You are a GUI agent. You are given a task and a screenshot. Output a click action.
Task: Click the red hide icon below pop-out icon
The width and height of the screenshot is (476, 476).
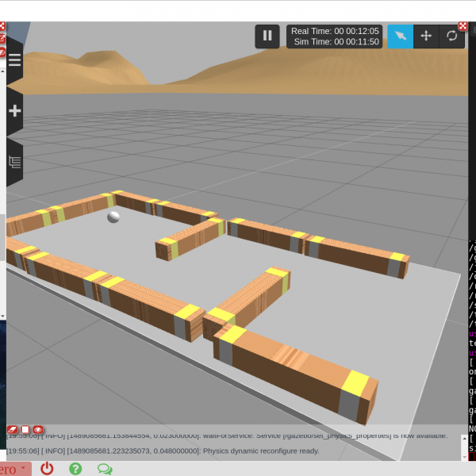point(2,52)
